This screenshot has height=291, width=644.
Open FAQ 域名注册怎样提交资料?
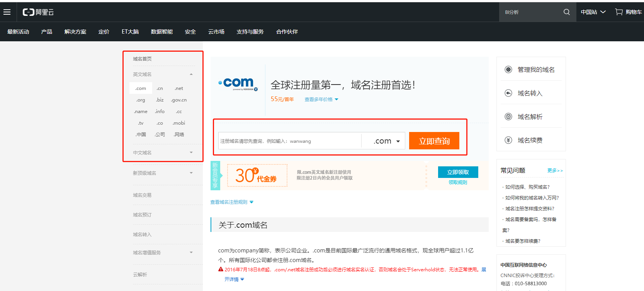[530, 208]
